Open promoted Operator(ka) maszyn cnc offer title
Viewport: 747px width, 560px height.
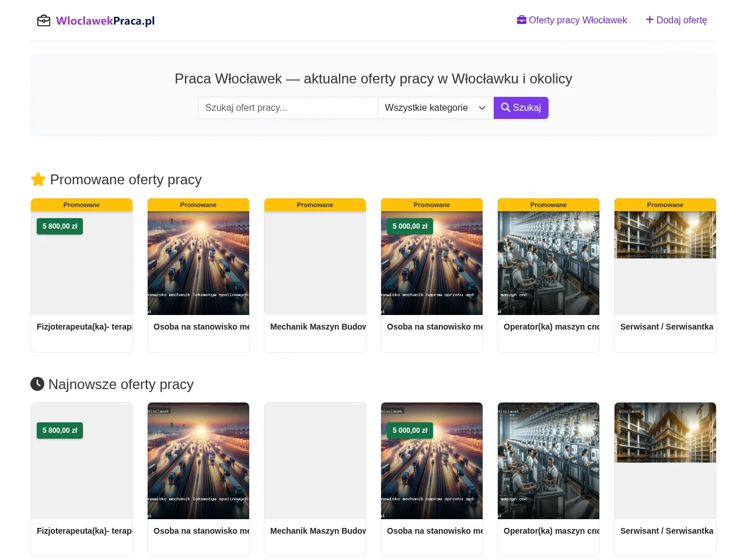[x=551, y=327]
